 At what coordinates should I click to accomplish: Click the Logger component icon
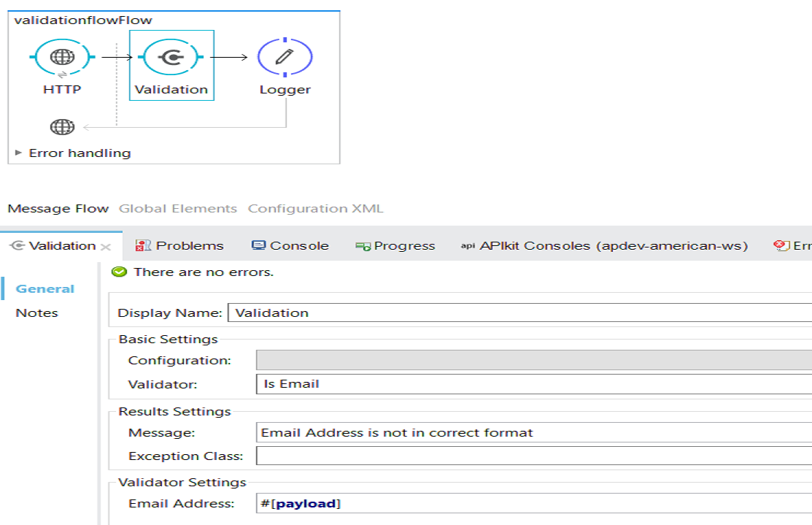(285, 57)
